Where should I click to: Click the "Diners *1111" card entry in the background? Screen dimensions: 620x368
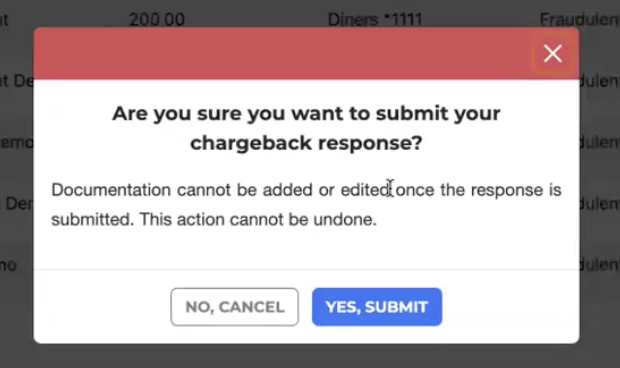[375, 19]
